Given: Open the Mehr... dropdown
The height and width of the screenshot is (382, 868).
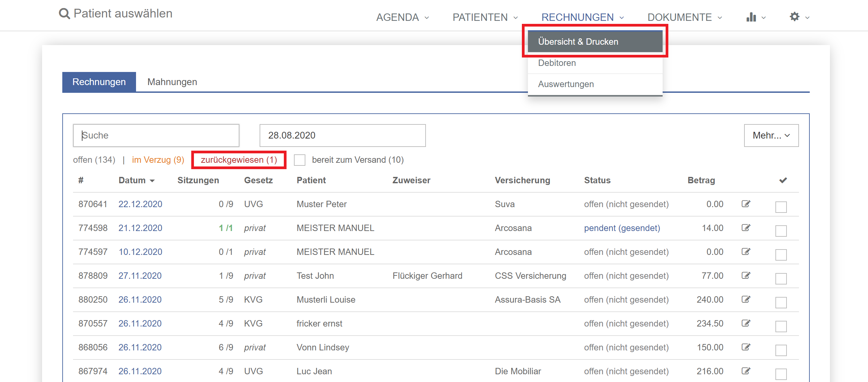Looking at the screenshot, I should (771, 135).
